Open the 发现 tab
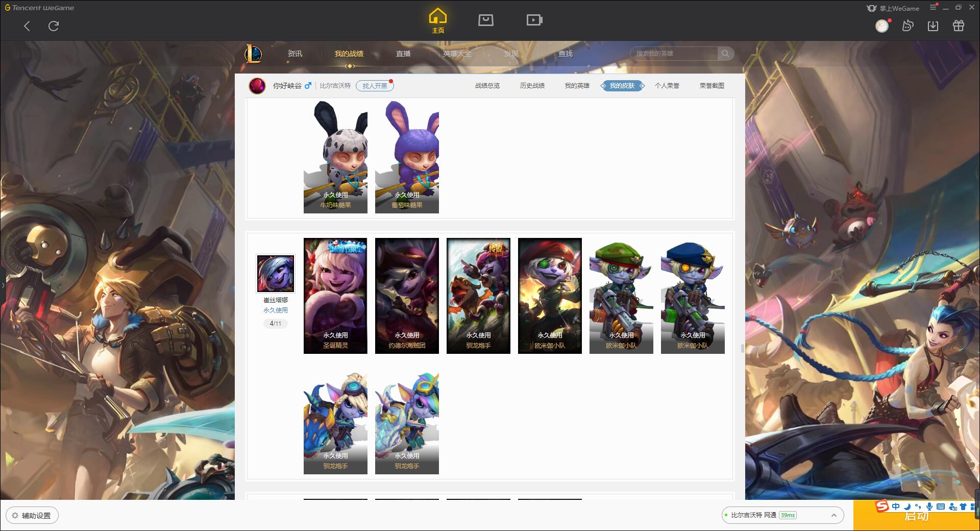Screen dimensions: 980x531 (511, 54)
